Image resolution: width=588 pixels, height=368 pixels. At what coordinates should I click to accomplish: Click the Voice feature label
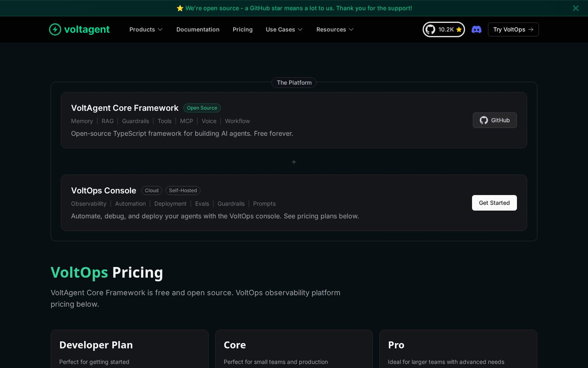209,121
